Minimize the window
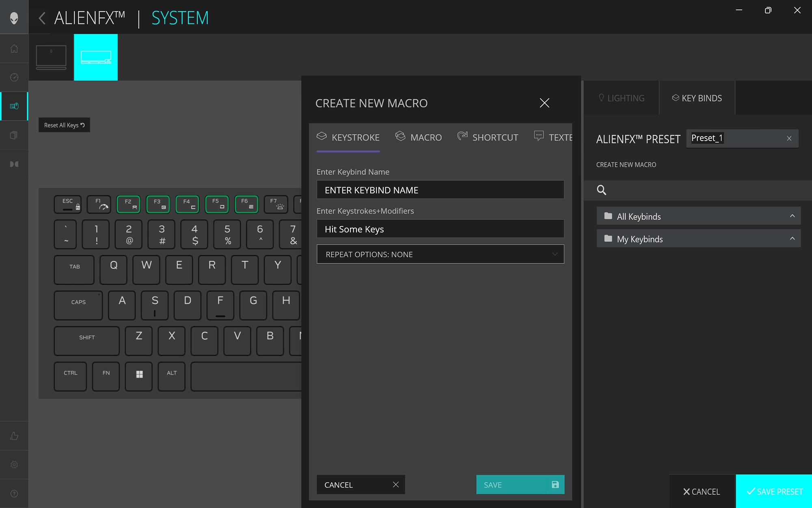 pos(739,10)
